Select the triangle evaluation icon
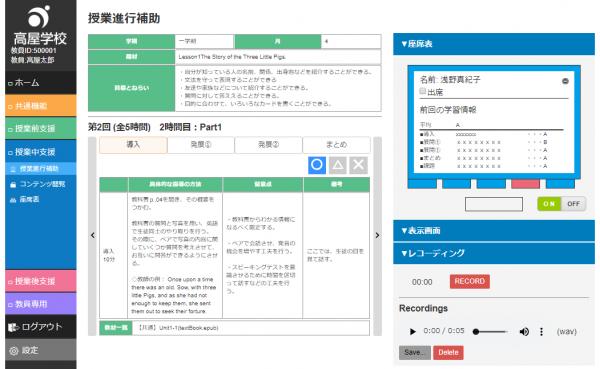Screen dimensions: 600x369 (x=338, y=165)
